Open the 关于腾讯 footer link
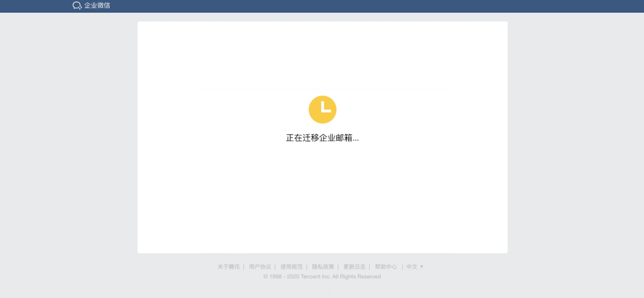Viewport: 644px width, 298px height. (x=228, y=267)
